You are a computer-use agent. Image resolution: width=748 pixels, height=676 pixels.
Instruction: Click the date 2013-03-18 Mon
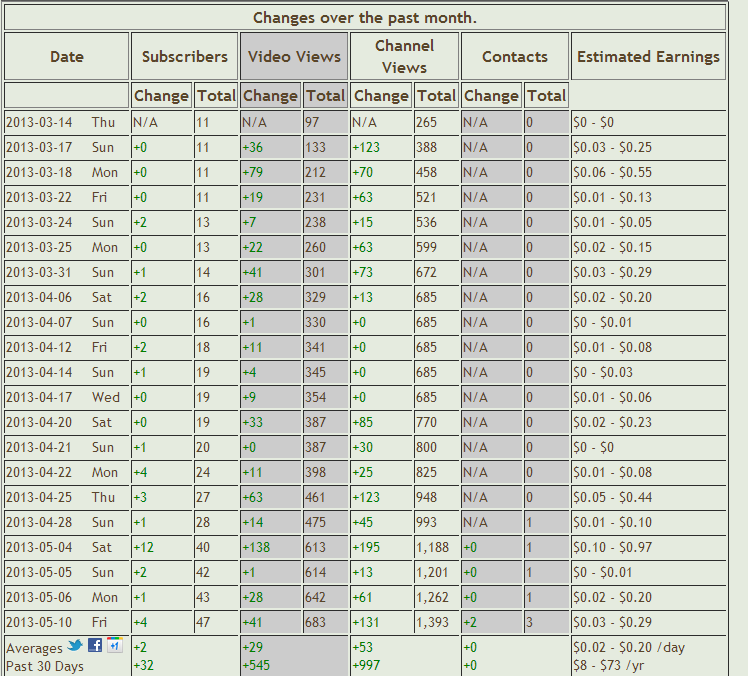(x=62, y=172)
